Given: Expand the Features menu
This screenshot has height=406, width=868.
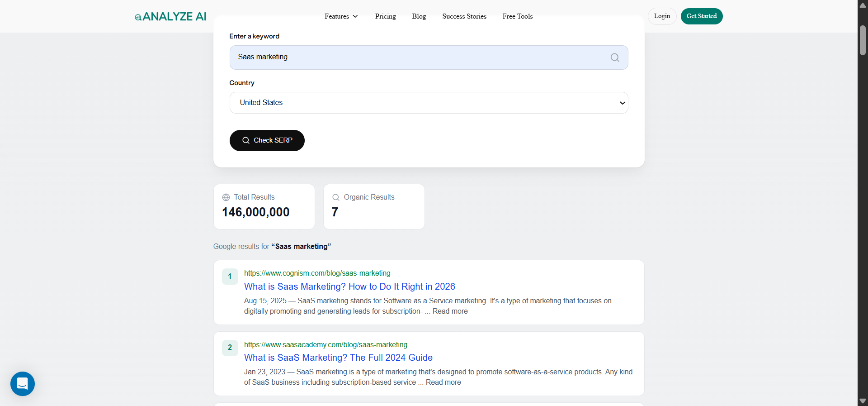Looking at the screenshot, I should (341, 16).
